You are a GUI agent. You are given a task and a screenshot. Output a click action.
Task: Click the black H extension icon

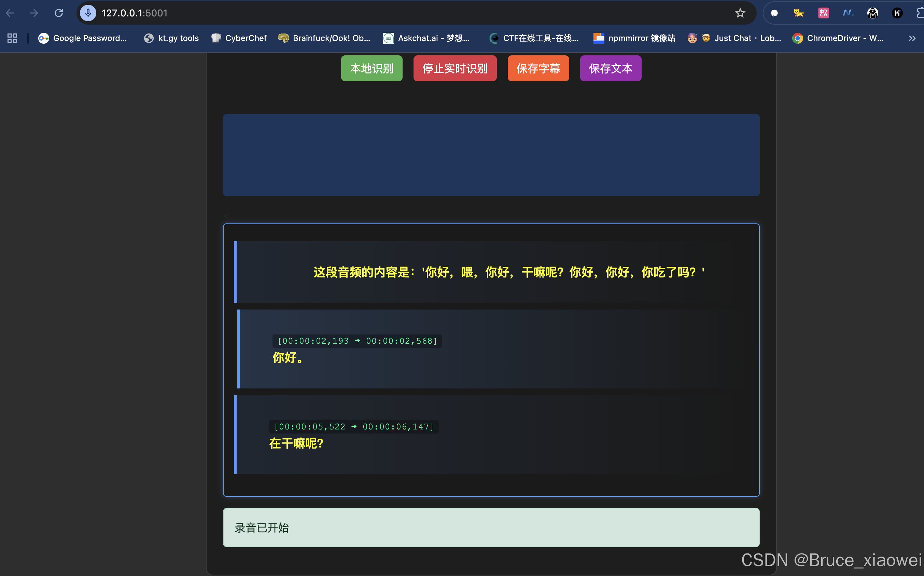[x=897, y=13]
